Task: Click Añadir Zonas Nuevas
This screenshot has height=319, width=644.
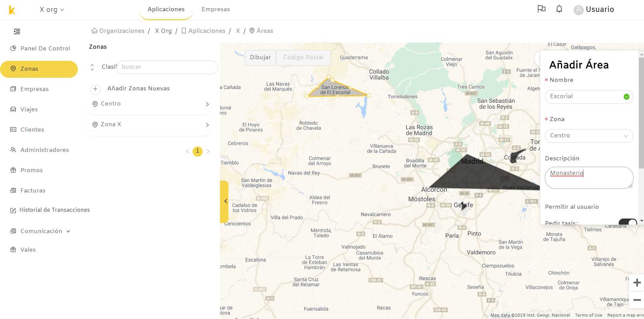Action: [x=138, y=88]
